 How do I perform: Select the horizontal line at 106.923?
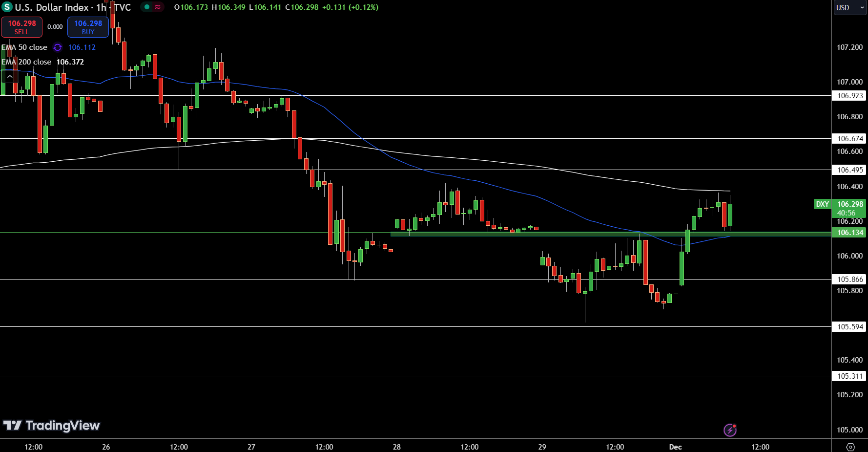pyautogui.click(x=415, y=96)
